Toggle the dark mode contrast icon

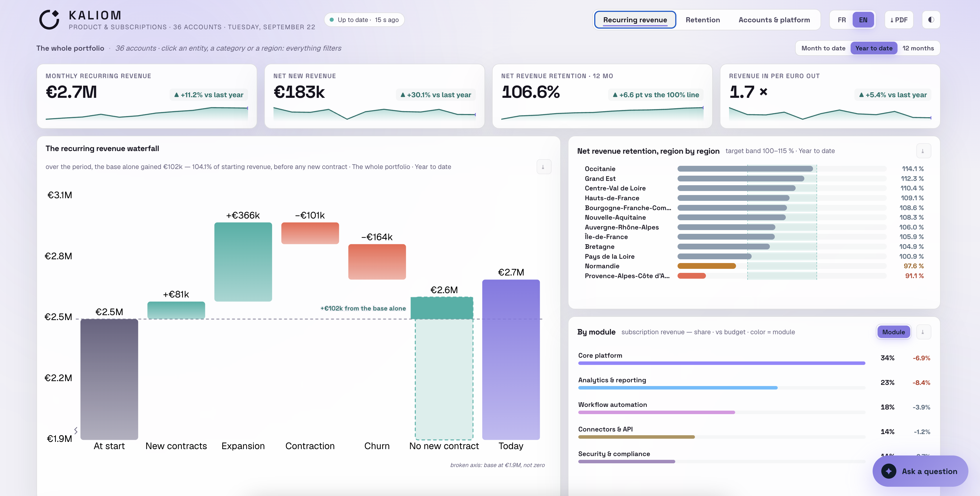pyautogui.click(x=931, y=20)
